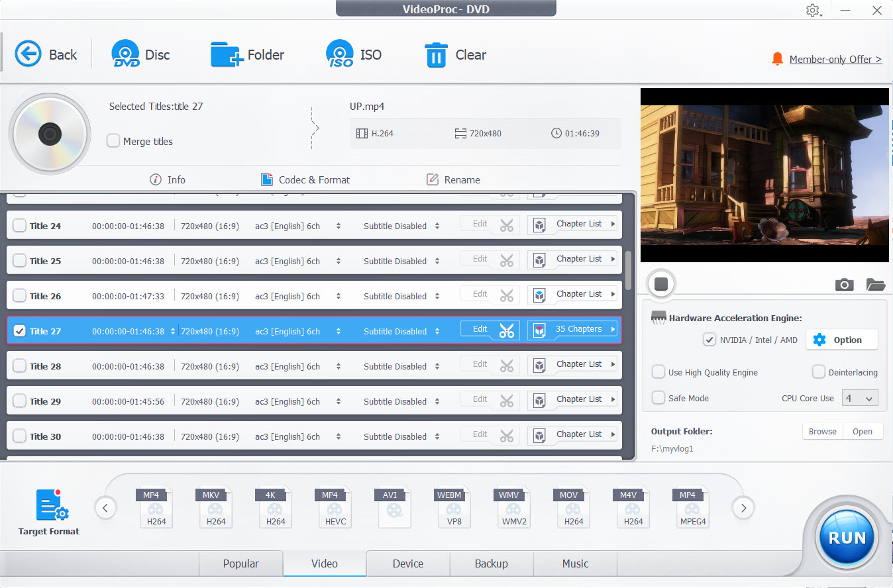Switch to the Device tab
Viewport: 893px width, 588px height.
click(407, 563)
